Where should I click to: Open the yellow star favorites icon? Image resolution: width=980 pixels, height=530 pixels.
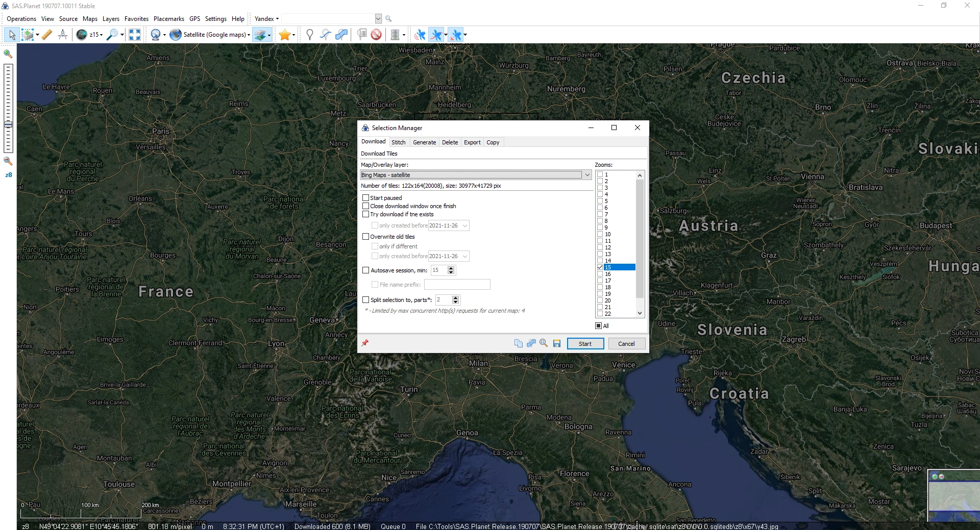(284, 35)
